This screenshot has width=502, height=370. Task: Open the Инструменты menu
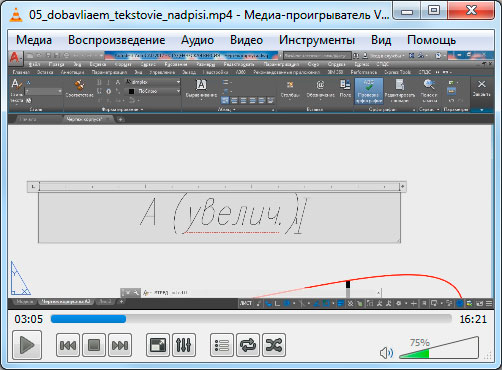[317, 40]
